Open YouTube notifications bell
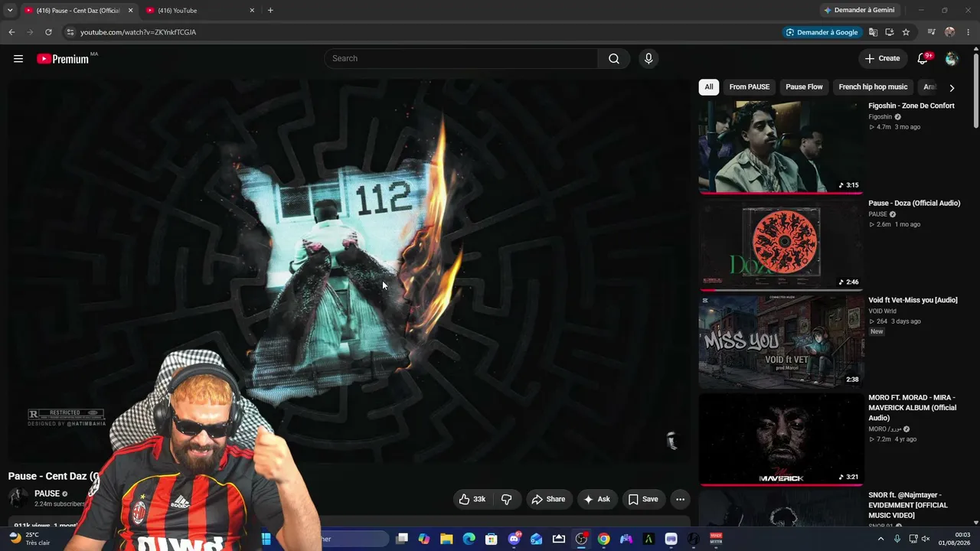This screenshot has width=980, height=551. point(923,59)
